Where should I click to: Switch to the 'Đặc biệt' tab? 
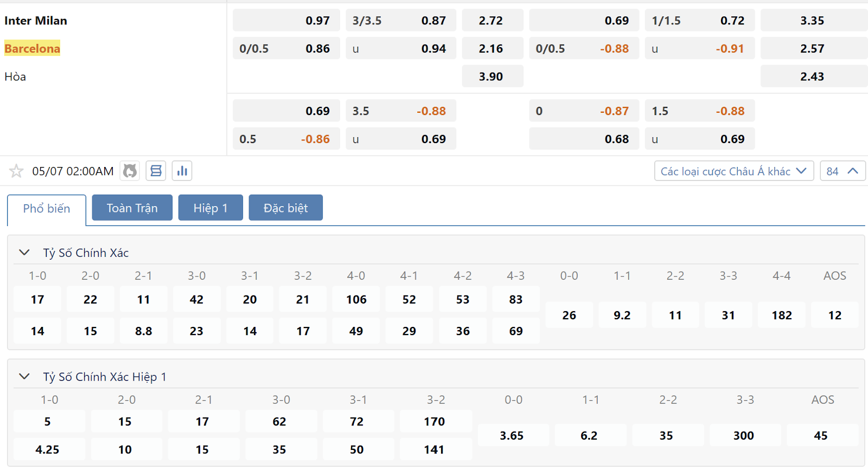pos(286,208)
